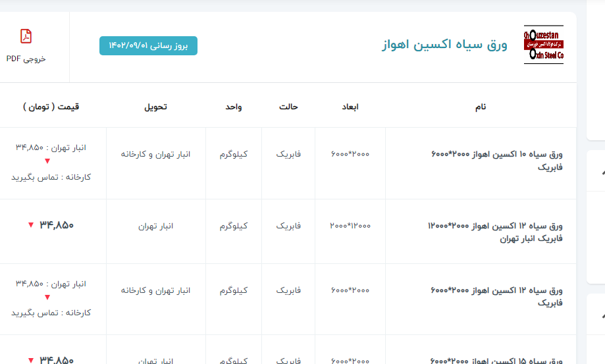Click the red PDF export icon
Viewport: 605px width, 364px height.
pos(26,36)
